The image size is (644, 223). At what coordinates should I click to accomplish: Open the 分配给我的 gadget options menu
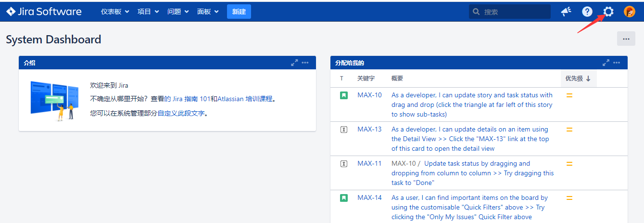[x=617, y=63]
